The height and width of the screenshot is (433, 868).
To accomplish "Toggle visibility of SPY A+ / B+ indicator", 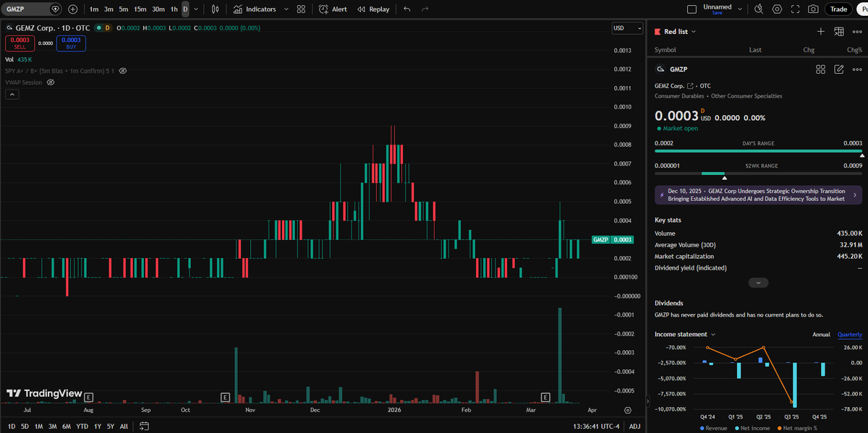I will click(123, 71).
